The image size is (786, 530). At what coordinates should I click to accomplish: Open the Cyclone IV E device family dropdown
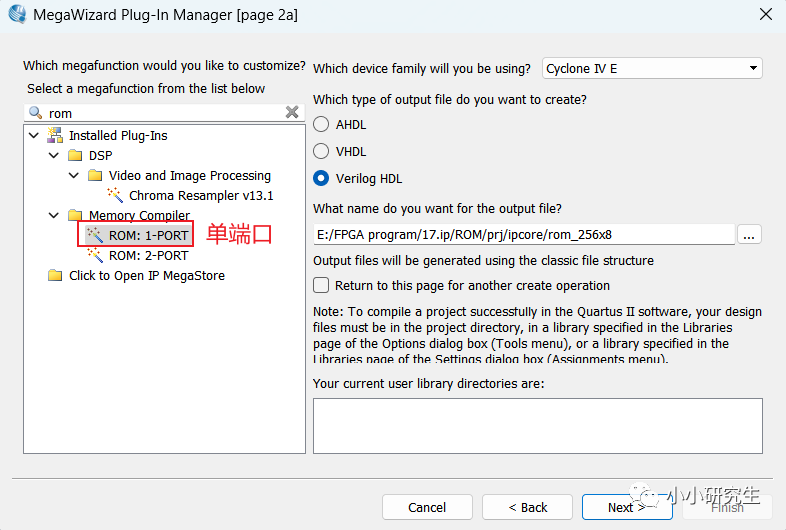[652, 68]
